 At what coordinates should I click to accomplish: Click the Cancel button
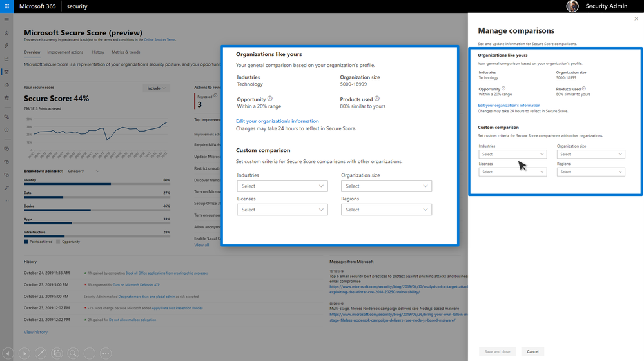532,351
